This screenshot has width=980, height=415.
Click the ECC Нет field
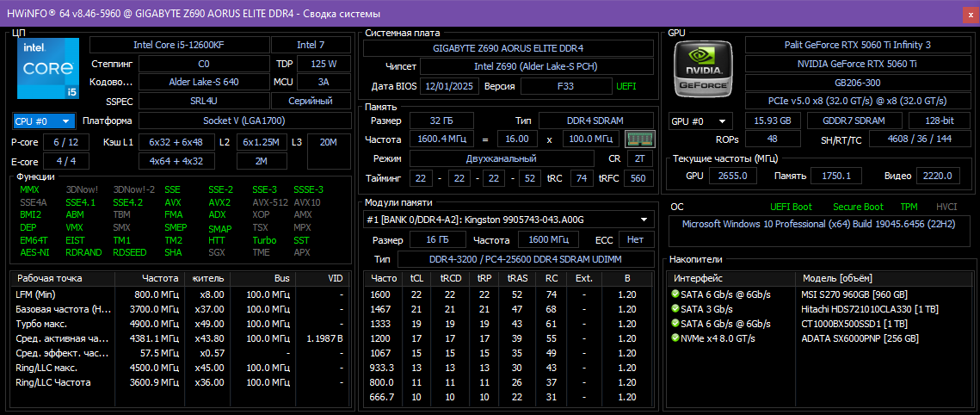click(x=636, y=239)
